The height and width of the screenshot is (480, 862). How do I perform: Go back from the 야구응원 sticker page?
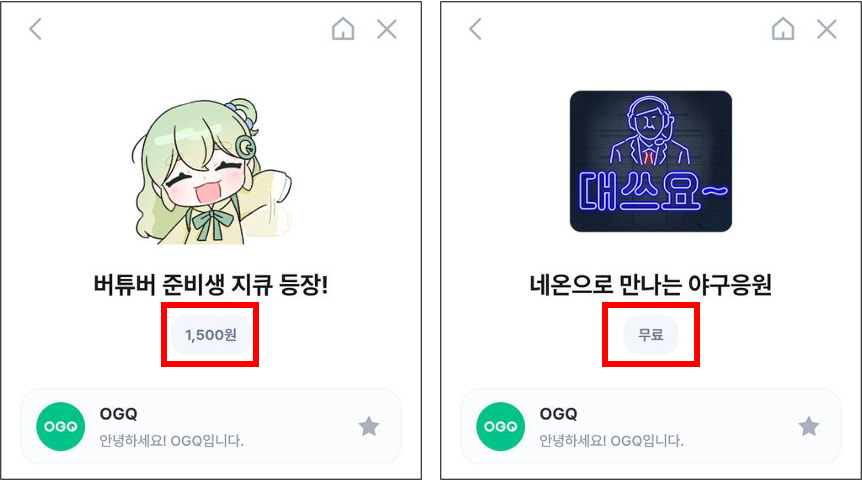pos(476,29)
